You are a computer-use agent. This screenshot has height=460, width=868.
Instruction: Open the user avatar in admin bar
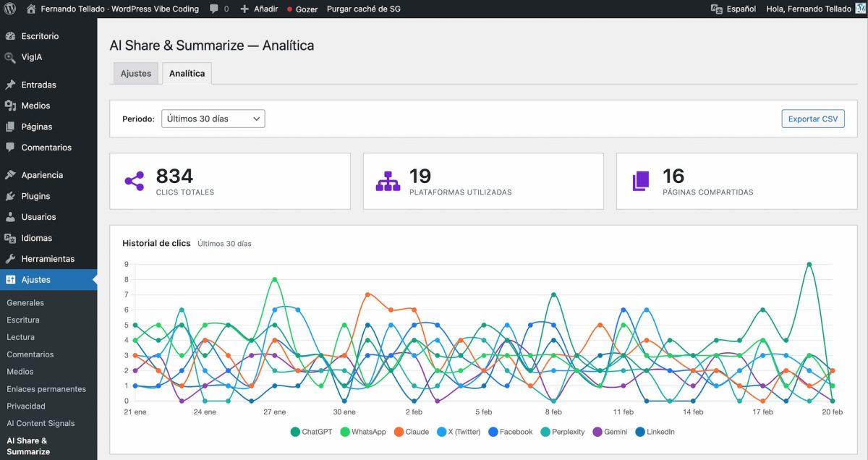860,9
